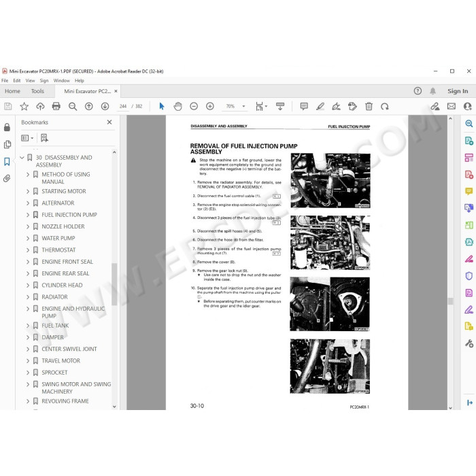Open the TRAVEL MOTOR bookmark

click(x=61, y=360)
